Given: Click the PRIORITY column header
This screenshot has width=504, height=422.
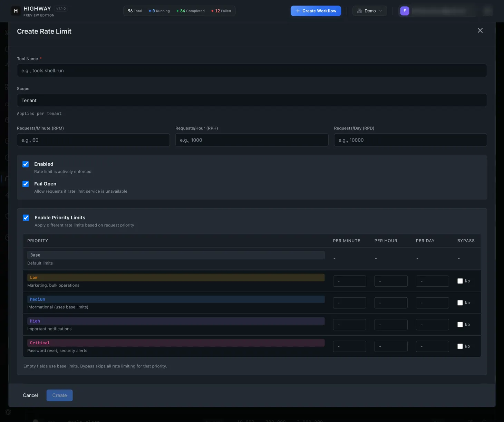Looking at the screenshot, I should 38,241.
